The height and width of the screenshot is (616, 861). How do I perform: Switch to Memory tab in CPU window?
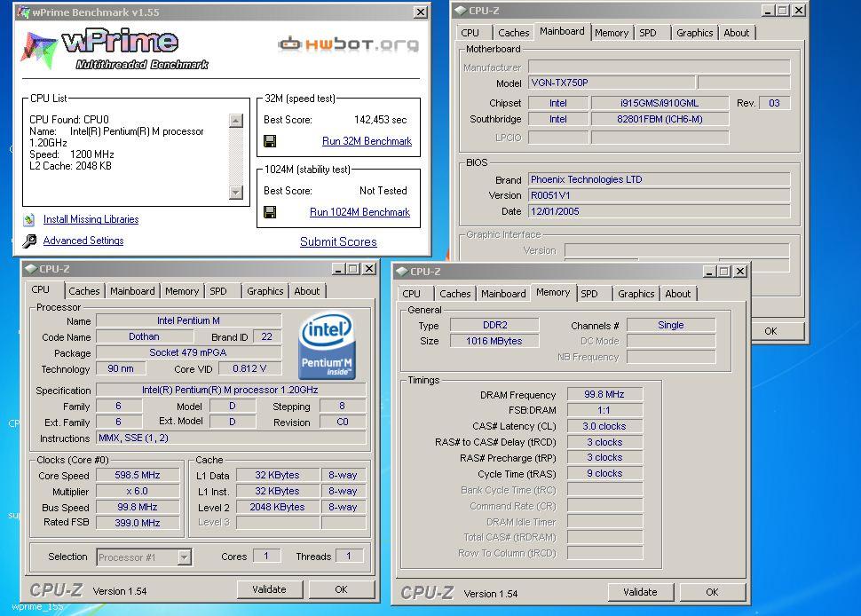point(182,291)
